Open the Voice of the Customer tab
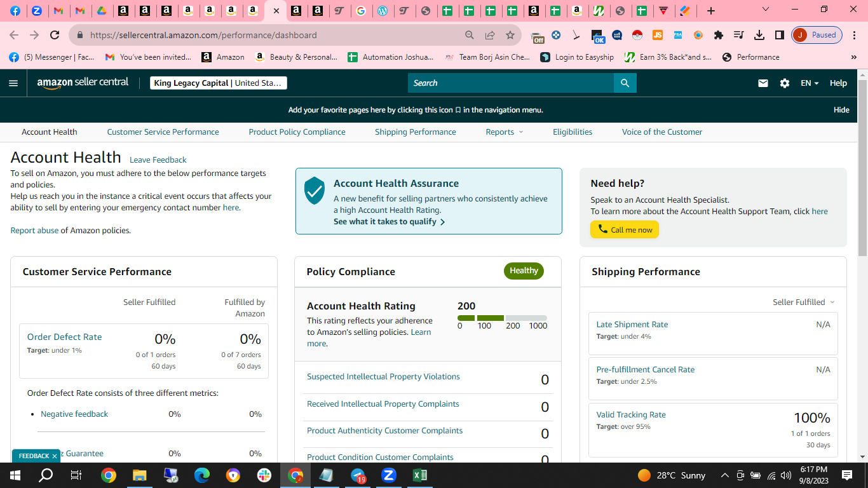The height and width of the screenshot is (488, 868). coord(662,132)
